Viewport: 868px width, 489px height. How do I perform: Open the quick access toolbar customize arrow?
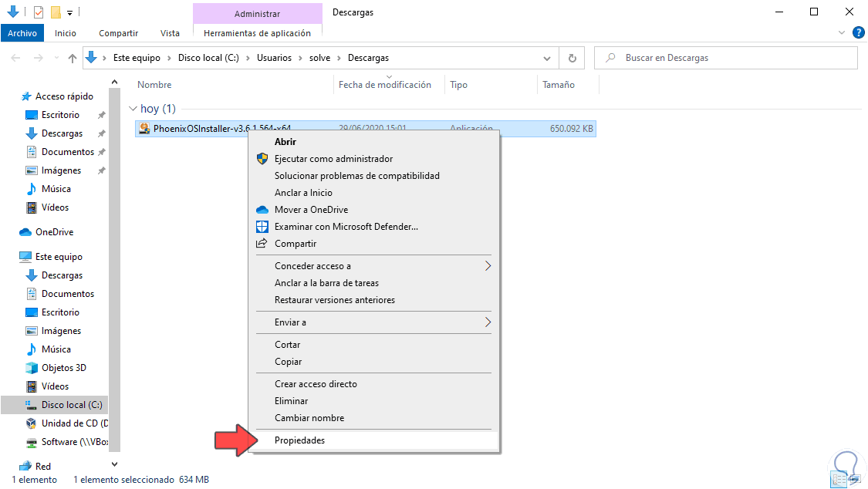click(x=69, y=12)
